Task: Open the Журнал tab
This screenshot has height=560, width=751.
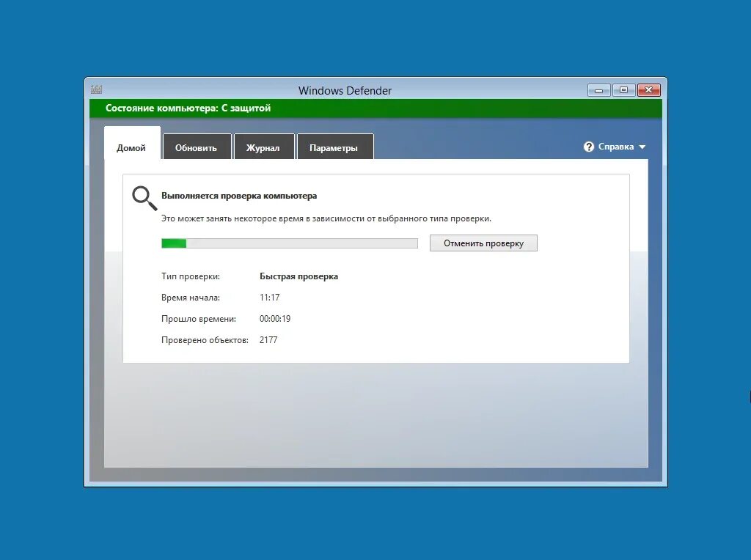Action: (x=264, y=147)
